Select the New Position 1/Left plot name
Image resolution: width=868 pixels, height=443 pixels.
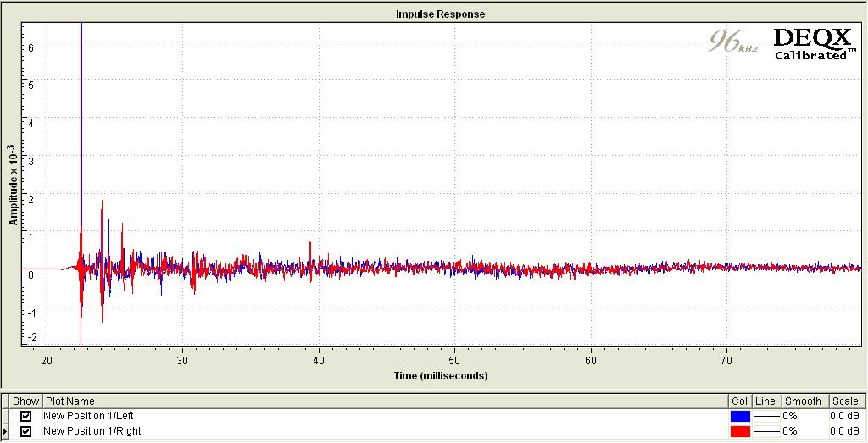coord(88,416)
